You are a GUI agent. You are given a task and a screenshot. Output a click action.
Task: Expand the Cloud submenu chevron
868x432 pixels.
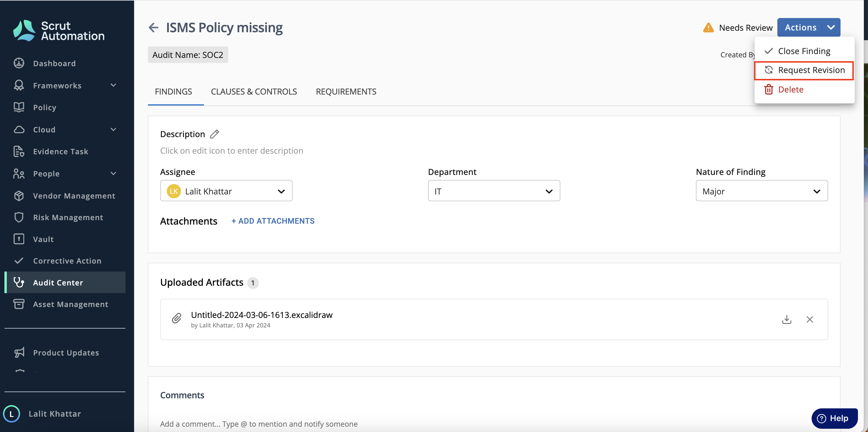(x=114, y=129)
